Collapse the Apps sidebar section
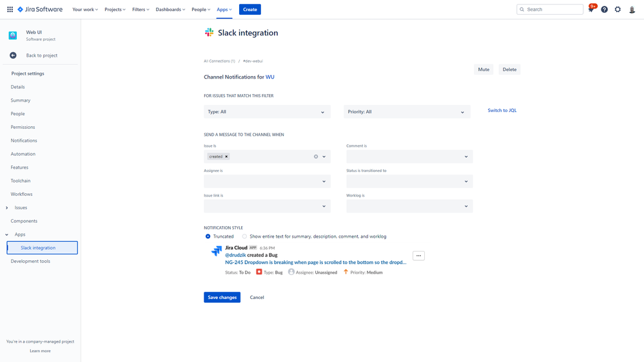Screen dimensions: 644x362 coord(7,234)
